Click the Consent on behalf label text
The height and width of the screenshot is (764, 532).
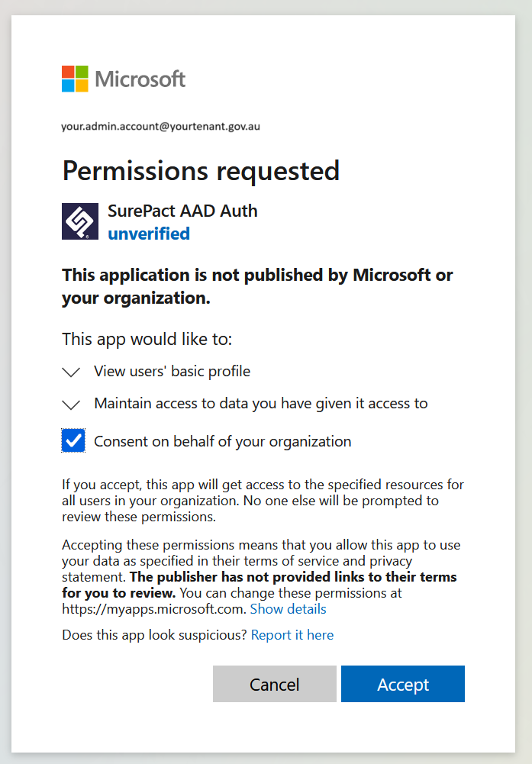tap(223, 441)
